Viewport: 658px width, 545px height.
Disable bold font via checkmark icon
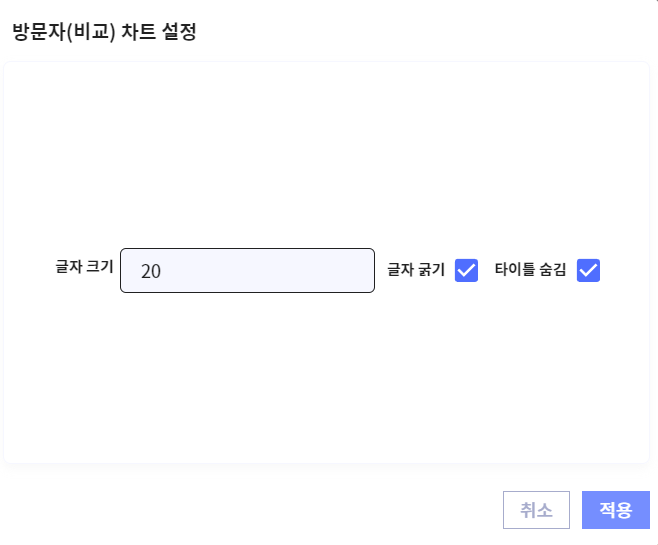[466, 270]
